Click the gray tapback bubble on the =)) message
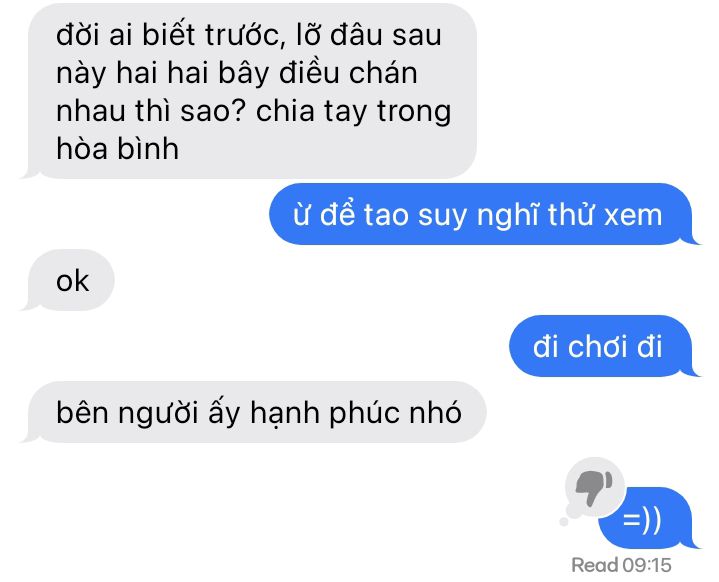The image size is (719, 582). pyautogui.click(x=594, y=488)
